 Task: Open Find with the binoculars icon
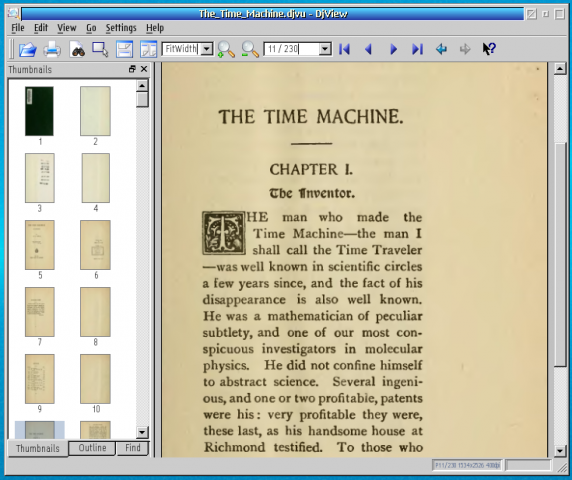(x=77, y=49)
